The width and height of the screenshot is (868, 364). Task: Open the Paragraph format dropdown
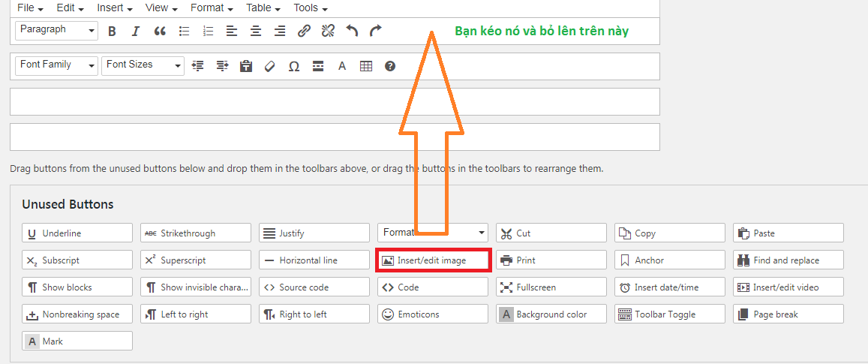click(56, 30)
